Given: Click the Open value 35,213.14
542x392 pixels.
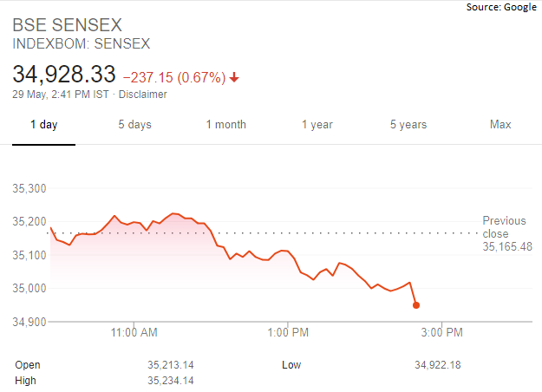Looking at the screenshot, I should click(x=171, y=365).
